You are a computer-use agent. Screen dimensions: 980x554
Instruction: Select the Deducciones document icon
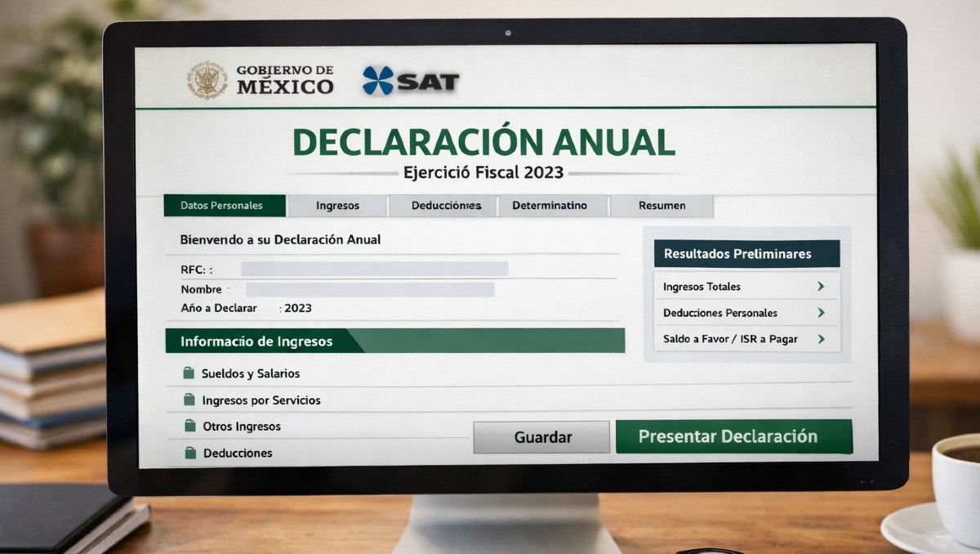coord(190,452)
